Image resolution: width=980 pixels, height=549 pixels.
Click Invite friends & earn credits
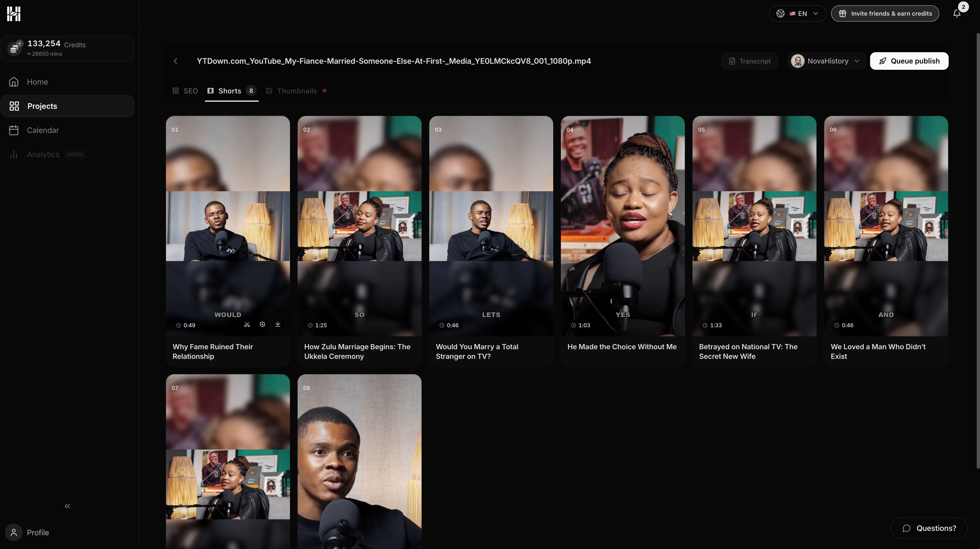885,13
